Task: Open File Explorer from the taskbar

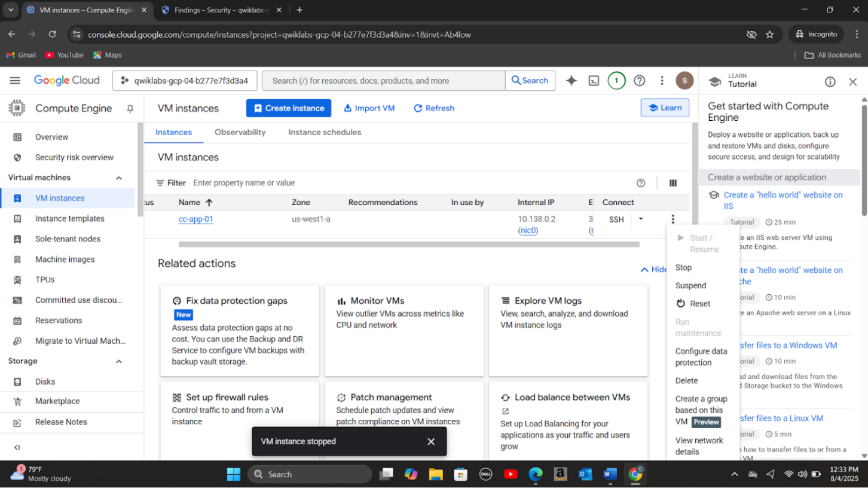Action: [436, 474]
